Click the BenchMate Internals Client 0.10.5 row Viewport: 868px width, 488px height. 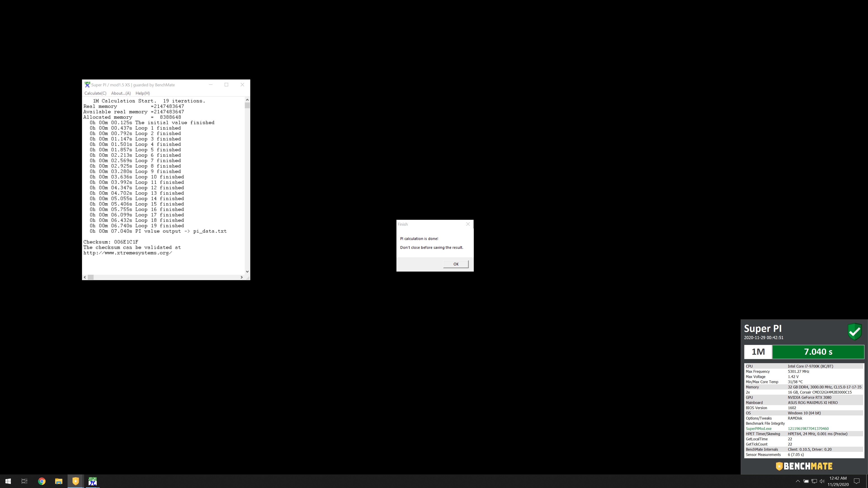[x=804, y=450]
